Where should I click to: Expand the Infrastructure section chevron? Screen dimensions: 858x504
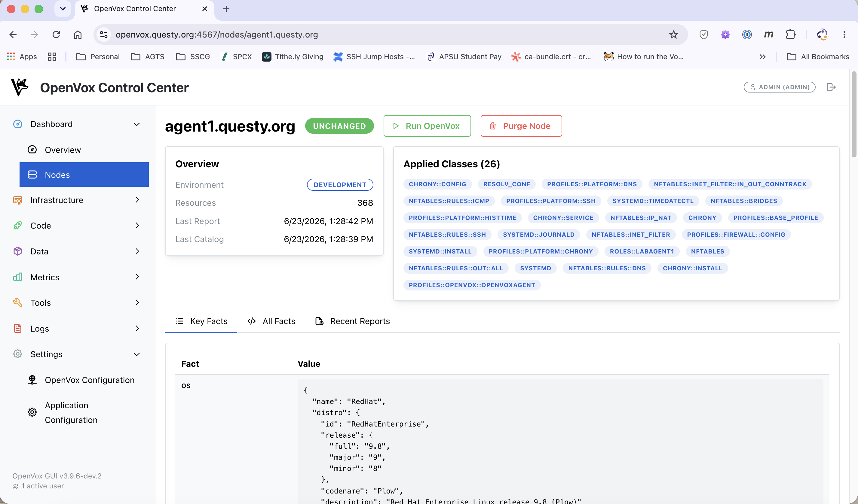[x=137, y=200]
